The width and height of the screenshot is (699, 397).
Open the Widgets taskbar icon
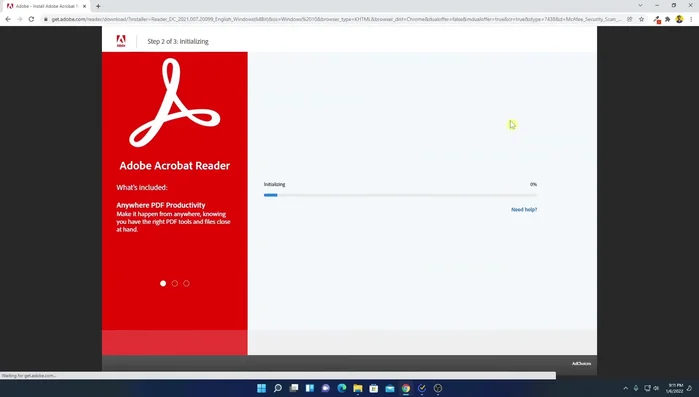[x=310, y=388]
